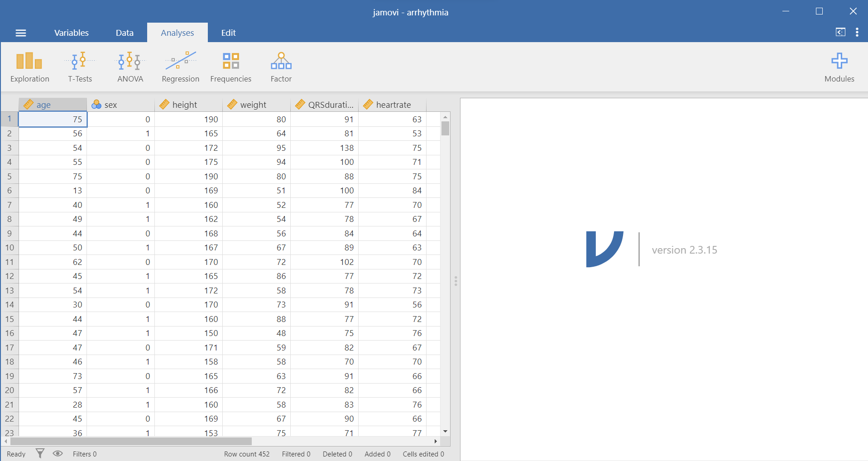Viewport: 868px width, 461px height.
Task: Click the filter funnel icon in status bar
Action: pyautogui.click(x=40, y=453)
